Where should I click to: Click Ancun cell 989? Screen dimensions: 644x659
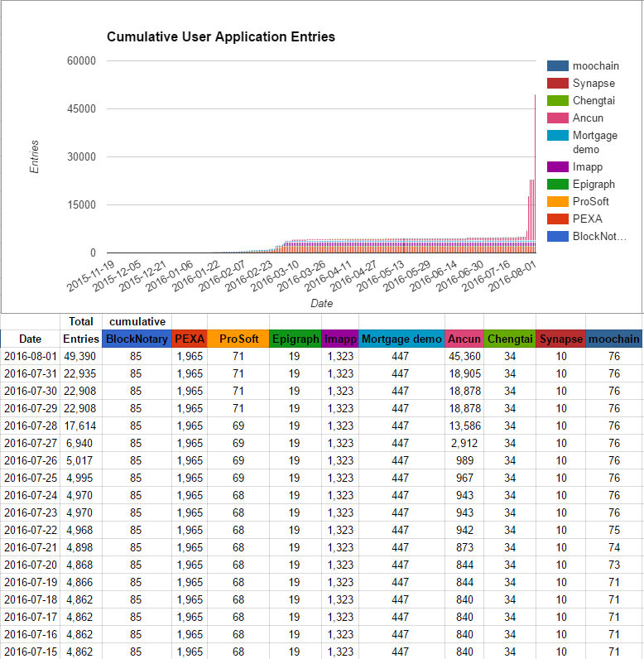pos(464,460)
